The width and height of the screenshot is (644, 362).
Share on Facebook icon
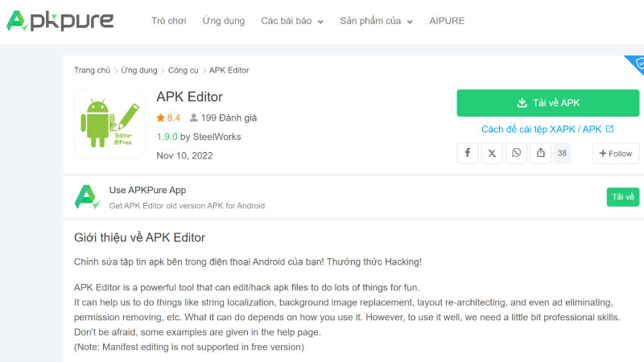coord(468,153)
